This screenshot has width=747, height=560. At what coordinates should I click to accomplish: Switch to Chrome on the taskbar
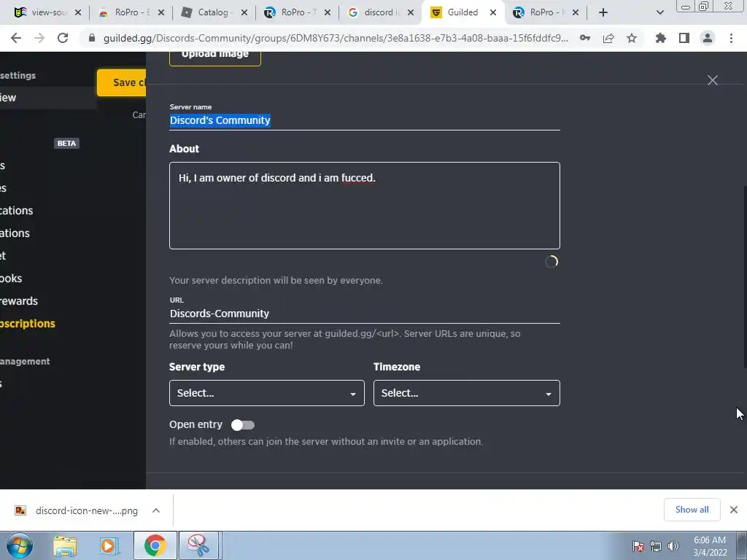point(155,545)
